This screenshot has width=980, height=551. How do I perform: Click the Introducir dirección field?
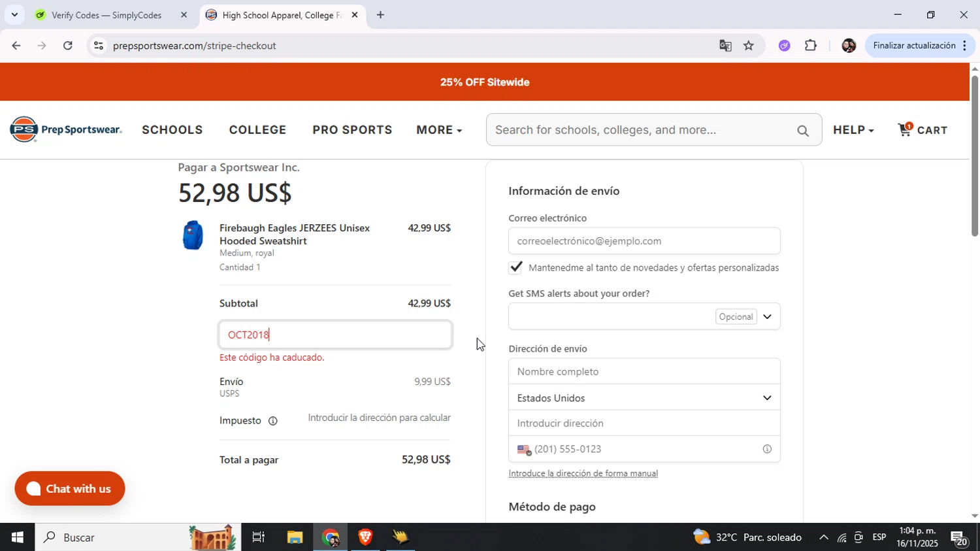[x=644, y=424]
